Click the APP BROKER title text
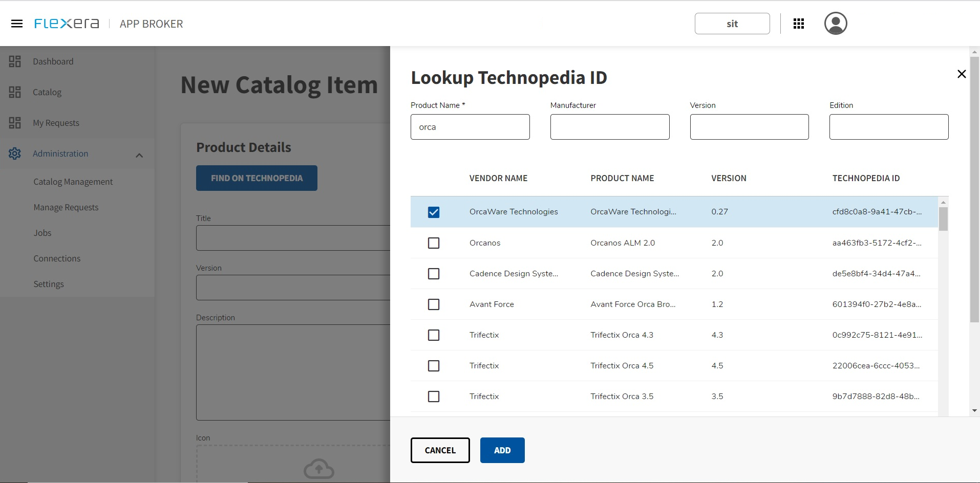980x483 pixels. pyautogui.click(x=151, y=24)
